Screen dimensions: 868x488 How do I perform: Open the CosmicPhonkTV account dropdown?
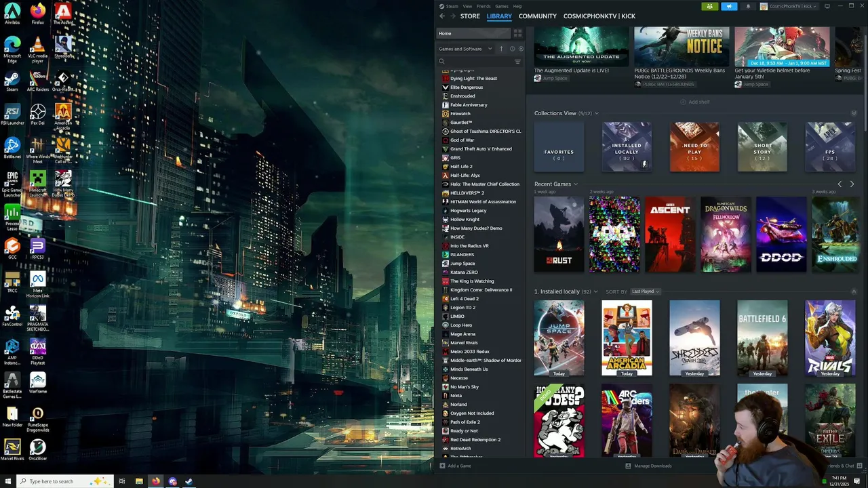click(x=789, y=6)
